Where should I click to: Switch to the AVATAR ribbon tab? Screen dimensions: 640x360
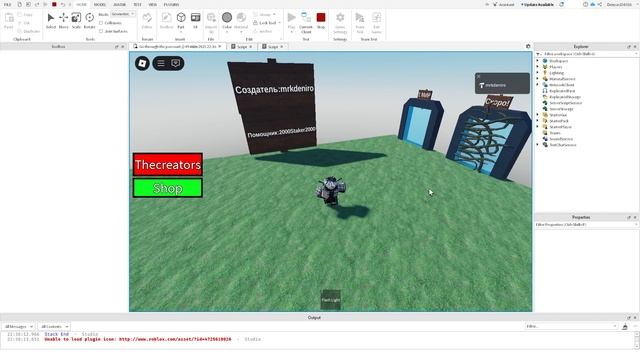(x=120, y=4)
